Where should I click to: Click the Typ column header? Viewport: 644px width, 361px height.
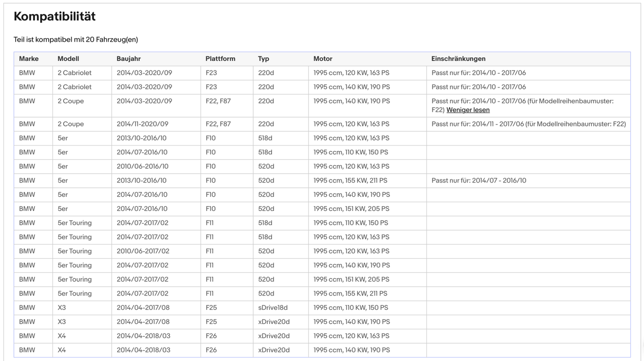point(263,59)
